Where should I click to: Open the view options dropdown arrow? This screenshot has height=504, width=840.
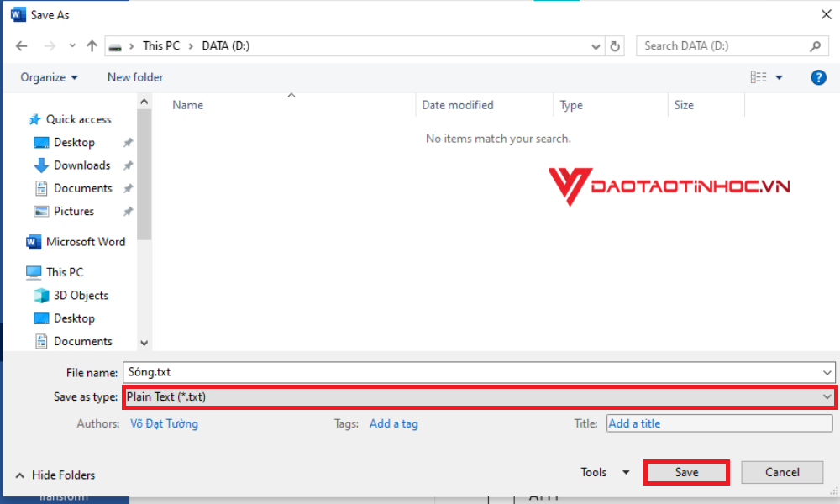pos(779,78)
